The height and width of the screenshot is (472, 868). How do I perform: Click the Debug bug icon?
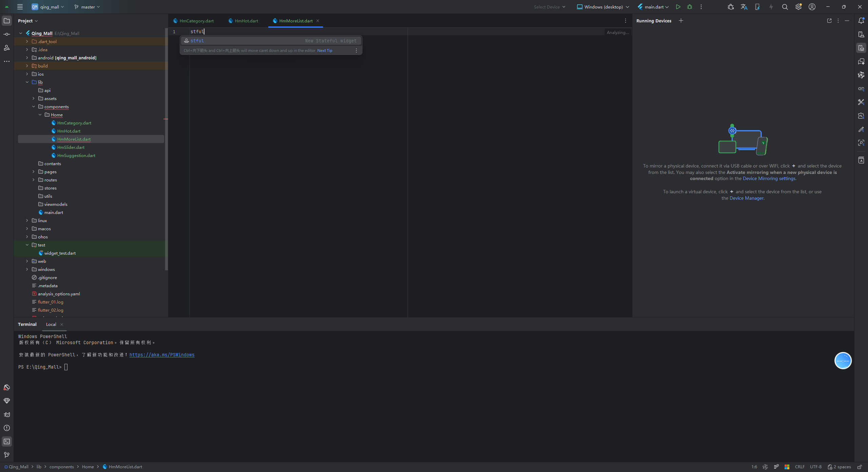coord(690,7)
